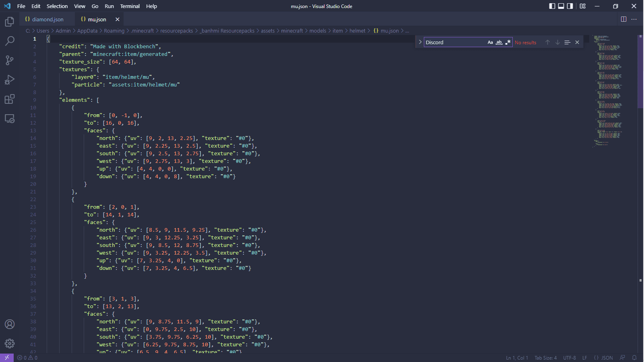The width and height of the screenshot is (644, 362).
Task: Toggle Match Case in find widget
Action: click(x=490, y=42)
